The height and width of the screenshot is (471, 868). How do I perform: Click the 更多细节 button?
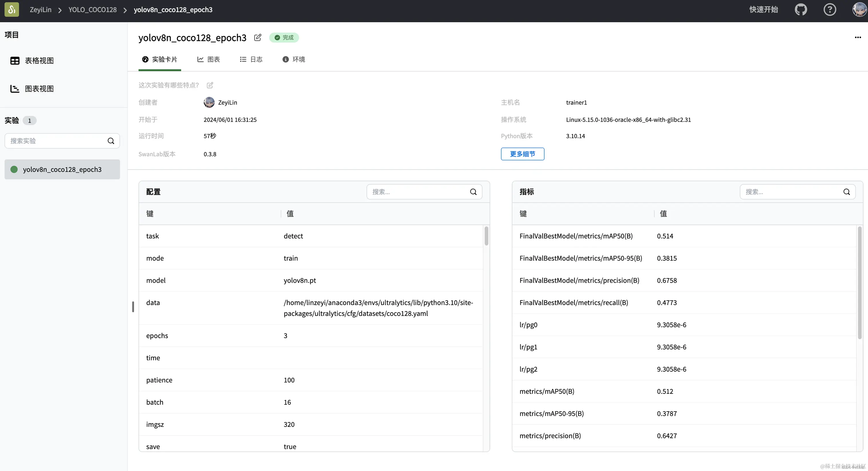pyautogui.click(x=522, y=154)
